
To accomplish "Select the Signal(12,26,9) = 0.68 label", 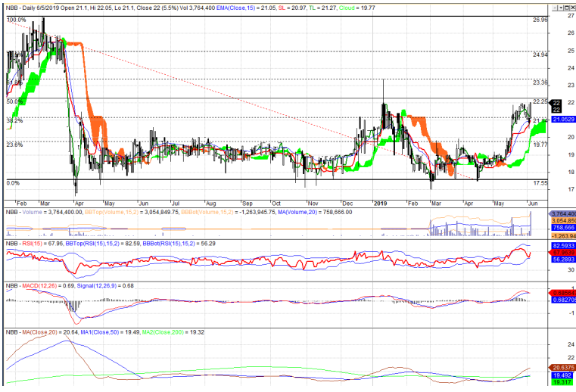I will coord(105,285).
